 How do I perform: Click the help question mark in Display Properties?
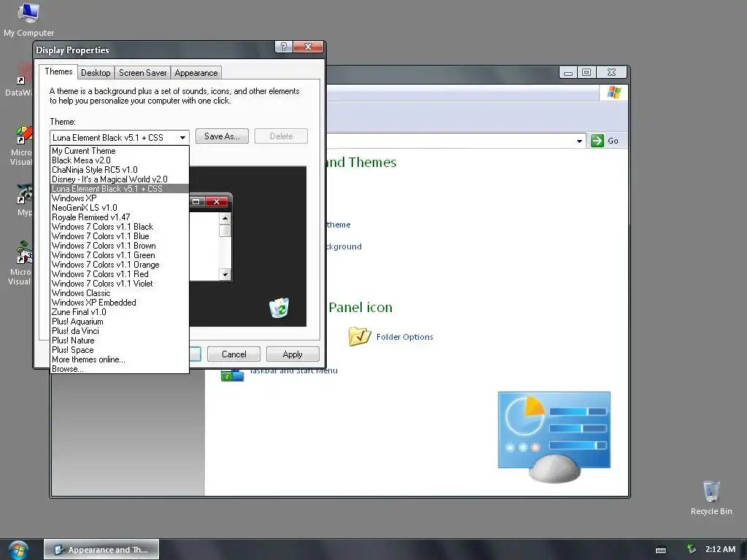click(x=284, y=46)
